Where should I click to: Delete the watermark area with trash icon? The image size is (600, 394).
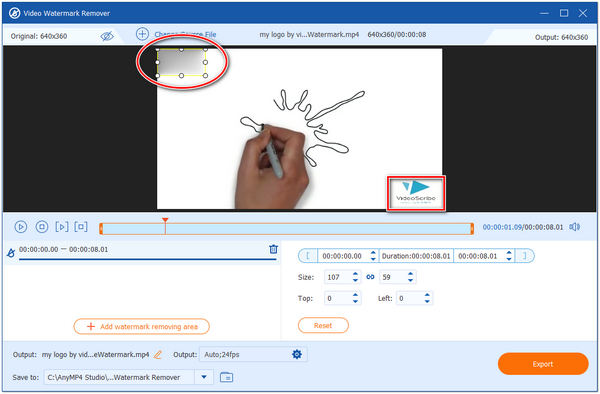pyautogui.click(x=273, y=249)
